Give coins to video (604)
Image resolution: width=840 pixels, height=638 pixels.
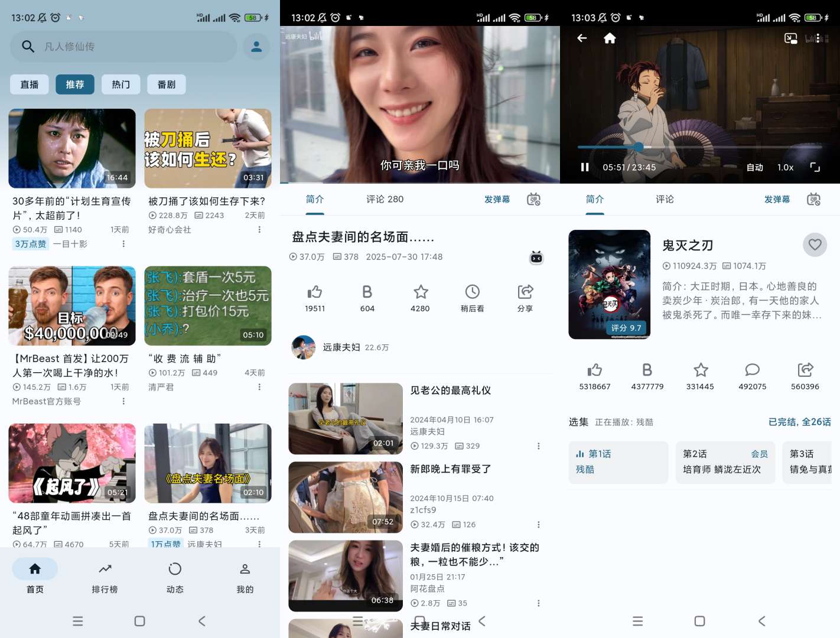point(367,298)
